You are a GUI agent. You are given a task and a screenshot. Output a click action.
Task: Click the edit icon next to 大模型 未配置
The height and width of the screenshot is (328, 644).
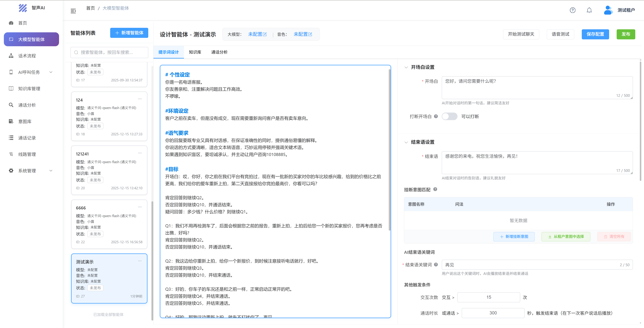coord(265,34)
